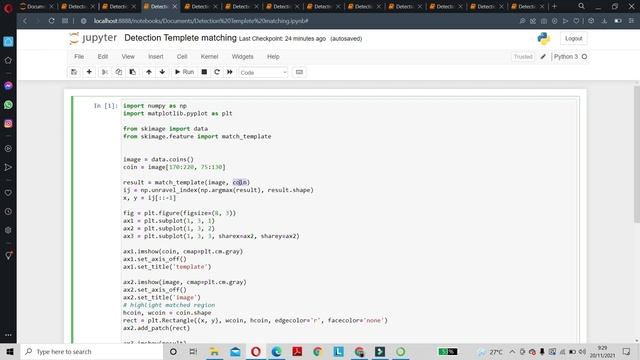The image size is (640, 360).
Task: Click the code line "image = data.coins()"
Action: [158, 160]
